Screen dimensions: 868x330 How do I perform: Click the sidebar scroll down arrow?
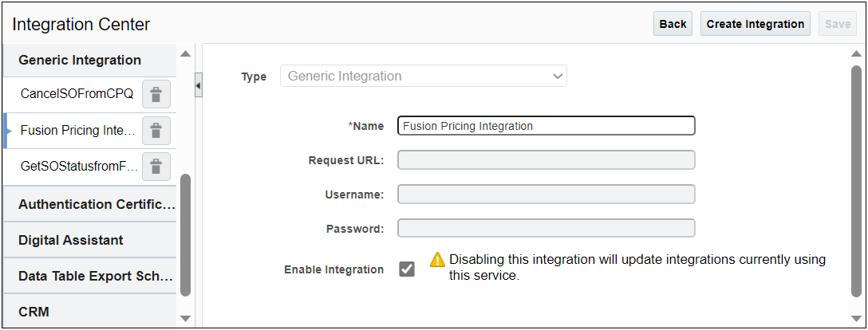pyautogui.click(x=185, y=318)
